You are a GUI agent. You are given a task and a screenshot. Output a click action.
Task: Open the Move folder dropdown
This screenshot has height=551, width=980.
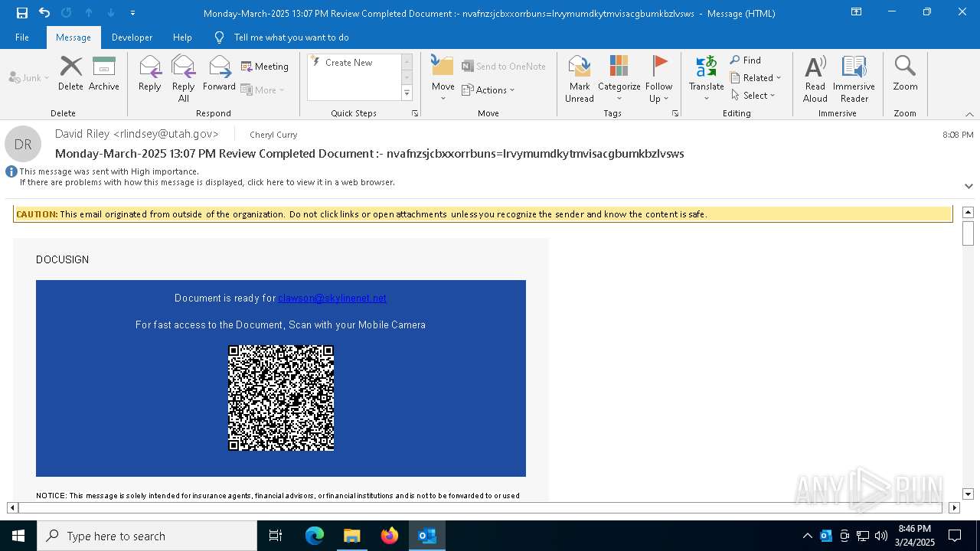[443, 79]
